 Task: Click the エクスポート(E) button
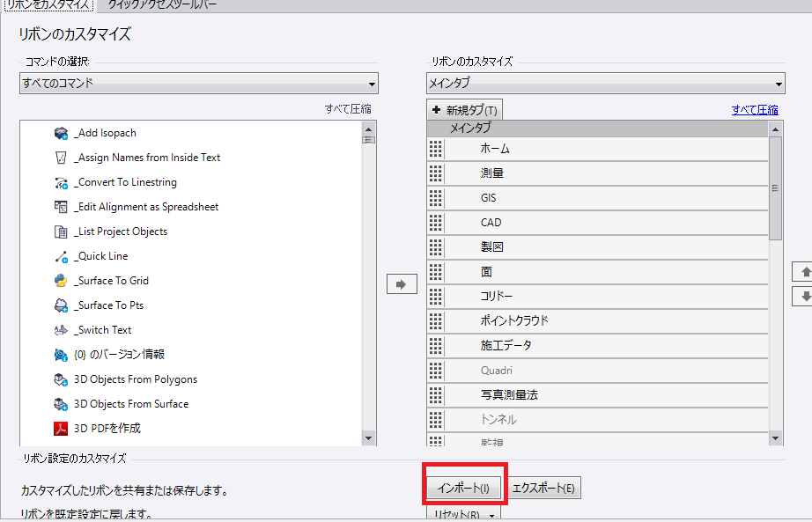pyautogui.click(x=543, y=488)
